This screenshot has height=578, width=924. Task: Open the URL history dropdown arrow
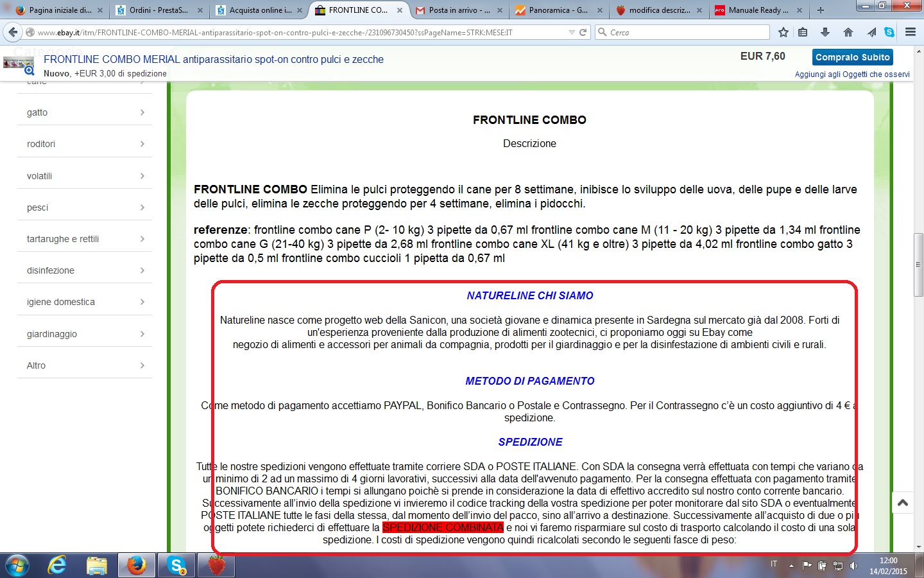pos(572,32)
